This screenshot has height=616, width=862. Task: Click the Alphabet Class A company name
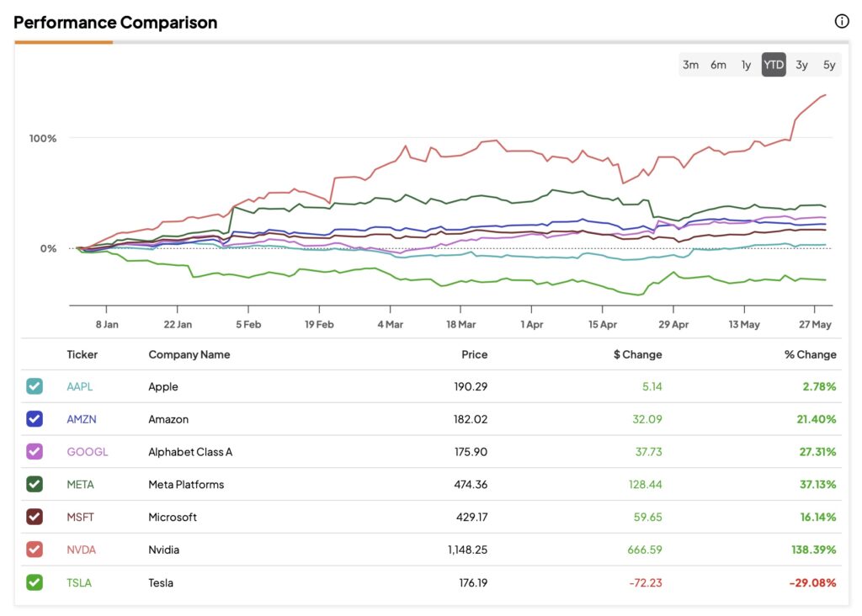[190, 452]
